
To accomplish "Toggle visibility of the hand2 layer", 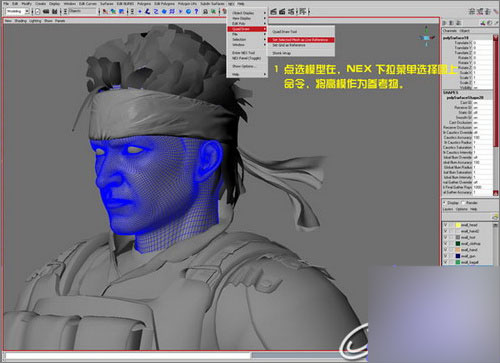I will click(x=445, y=231).
